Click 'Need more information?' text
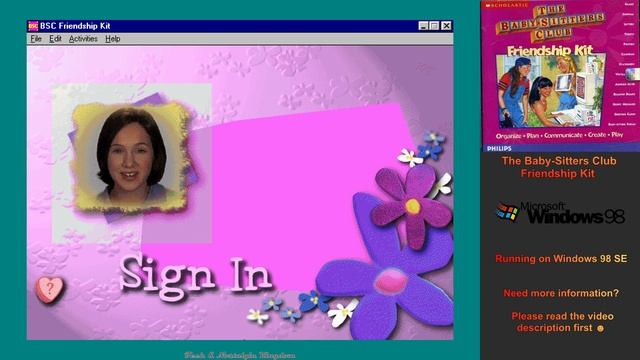The width and height of the screenshot is (640, 360). 561,293
